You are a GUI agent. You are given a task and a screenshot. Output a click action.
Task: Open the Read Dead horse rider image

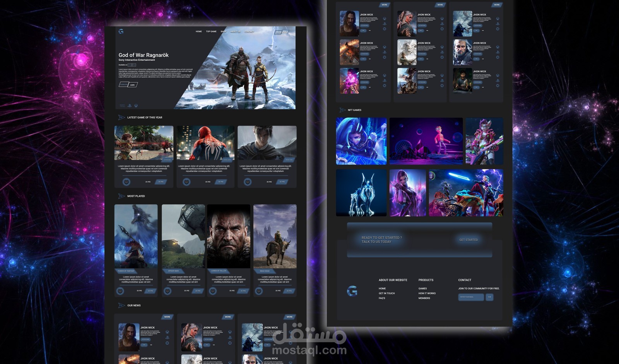click(275, 236)
